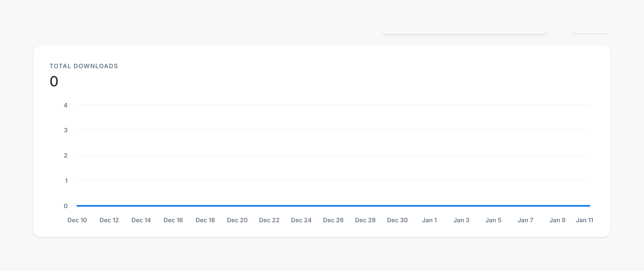Pick the Dec 22 axis label

pyautogui.click(x=269, y=220)
